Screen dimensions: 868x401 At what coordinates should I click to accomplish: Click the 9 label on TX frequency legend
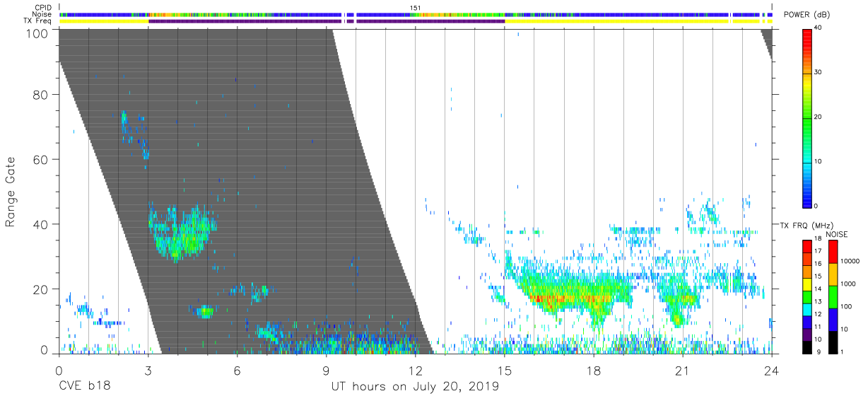click(819, 351)
